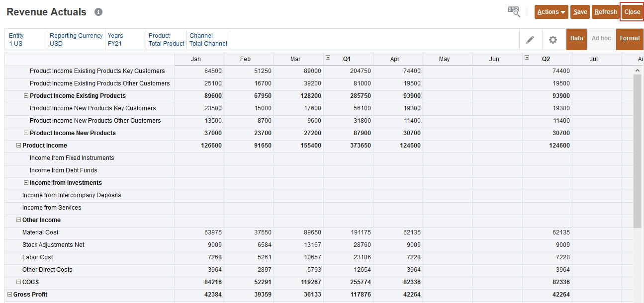644x303 pixels.
Task: Open the Format tab
Action: click(x=630, y=39)
